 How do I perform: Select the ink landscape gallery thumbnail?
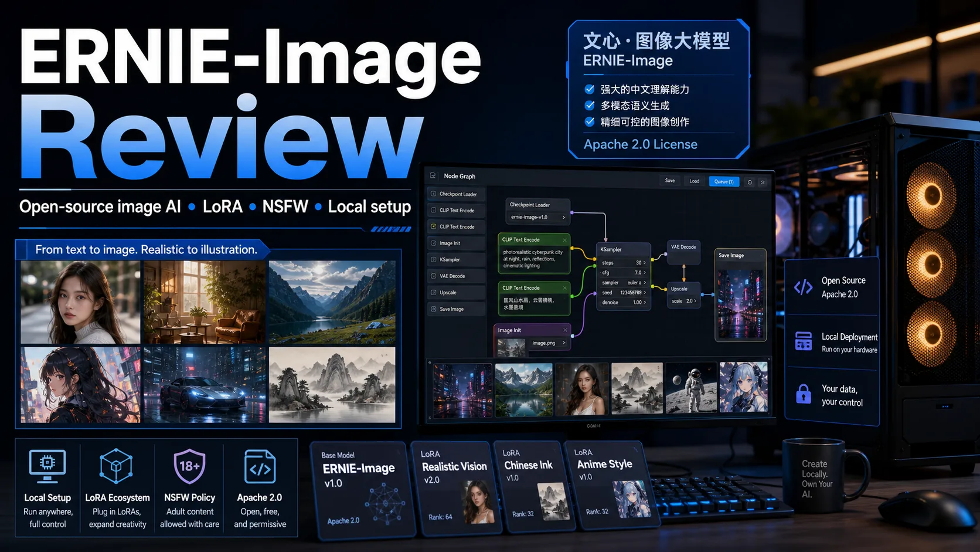tap(637, 388)
